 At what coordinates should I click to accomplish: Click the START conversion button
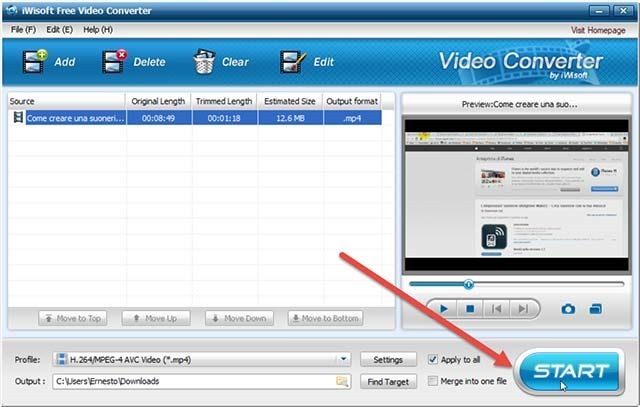coord(571,371)
